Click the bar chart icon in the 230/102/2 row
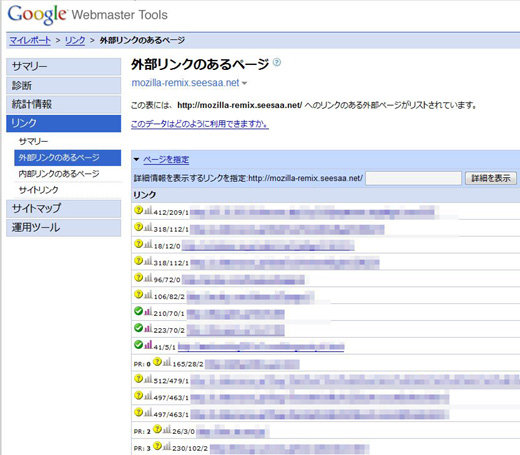This screenshot has height=455, width=520. tap(167, 446)
